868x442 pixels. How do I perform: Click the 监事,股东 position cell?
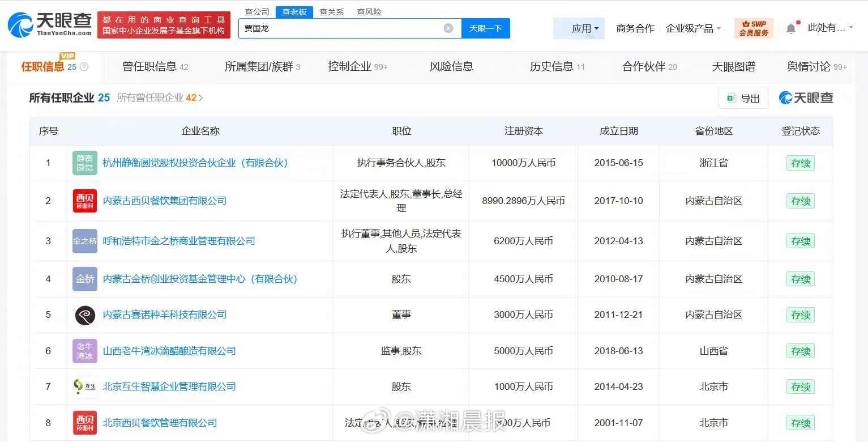pos(401,351)
